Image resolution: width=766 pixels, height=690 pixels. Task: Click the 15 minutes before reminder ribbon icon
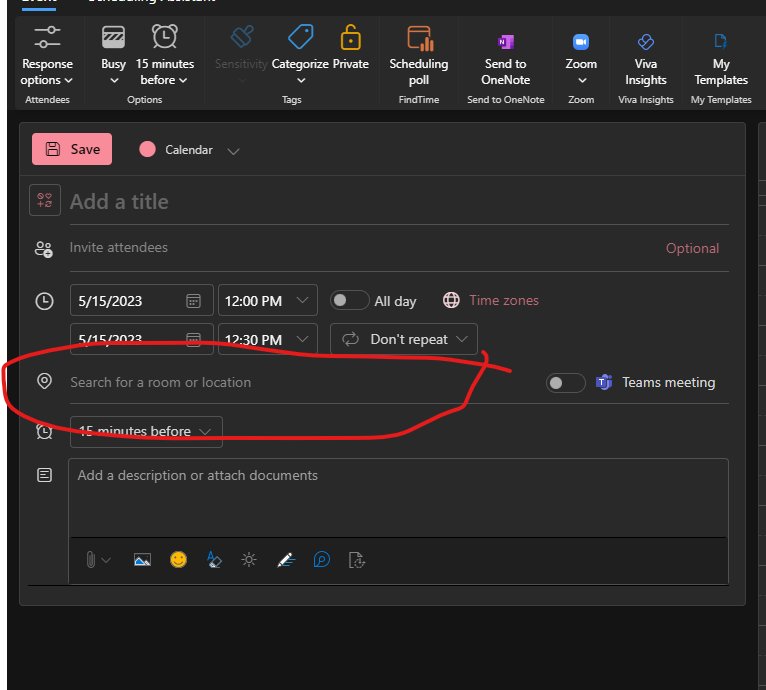click(165, 37)
